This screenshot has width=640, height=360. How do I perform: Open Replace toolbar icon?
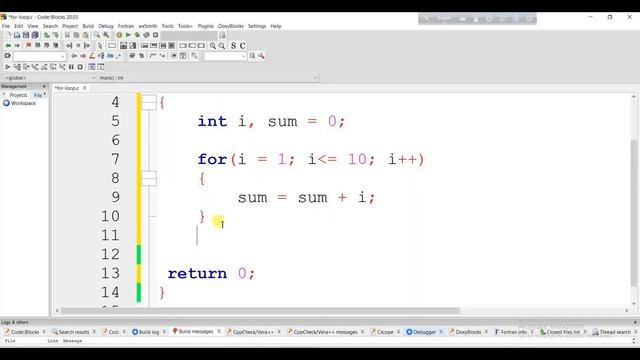[x=106, y=35]
